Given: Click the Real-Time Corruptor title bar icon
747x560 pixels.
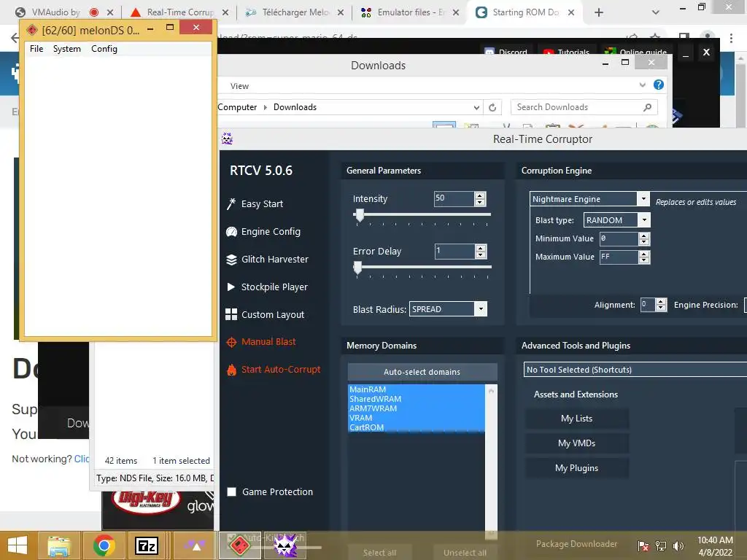Looking at the screenshot, I should (228, 139).
